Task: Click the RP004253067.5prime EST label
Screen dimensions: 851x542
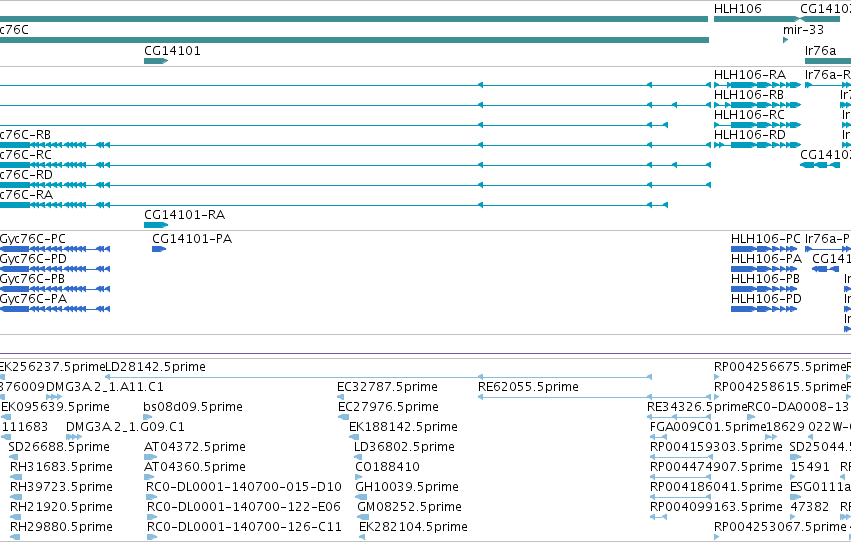Action: tap(780, 527)
